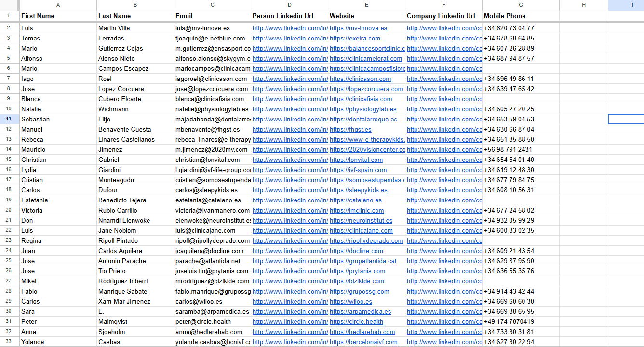This screenshot has height=347, width=644.
Task: Select column H header
Action: coord(584,5)
